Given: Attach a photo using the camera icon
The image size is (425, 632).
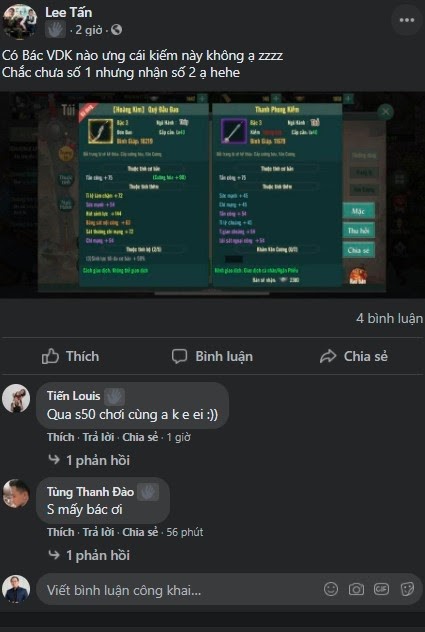Looking at the screenshot, I should pos(356,589).
